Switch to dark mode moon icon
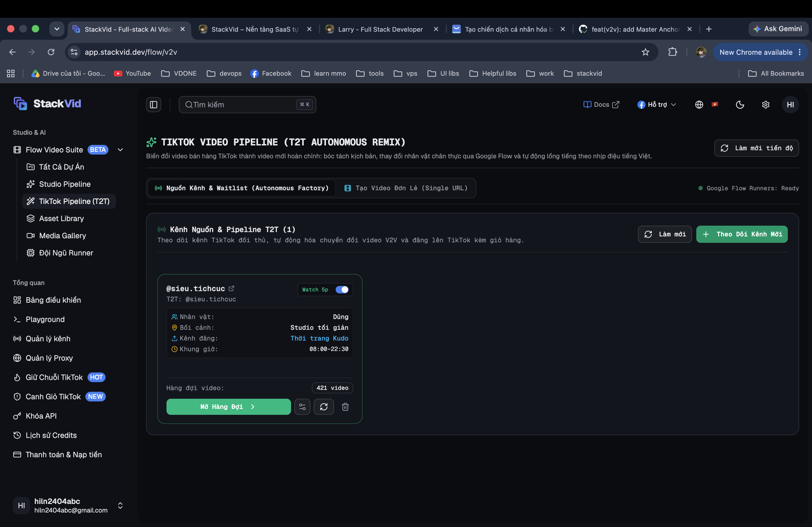Screen dimensions: 812x527 coord(740,105)
